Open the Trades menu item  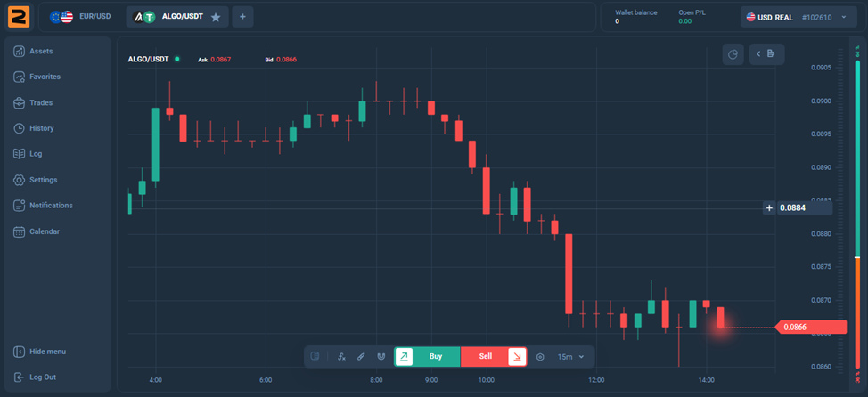coord(41,102)
